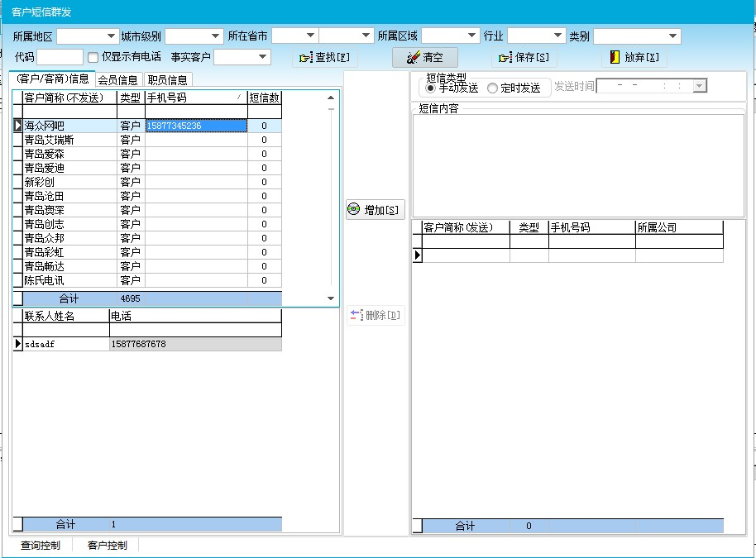756x558 pixels.
Task: Click the 所属公司 column header
Action: point(679,227)
